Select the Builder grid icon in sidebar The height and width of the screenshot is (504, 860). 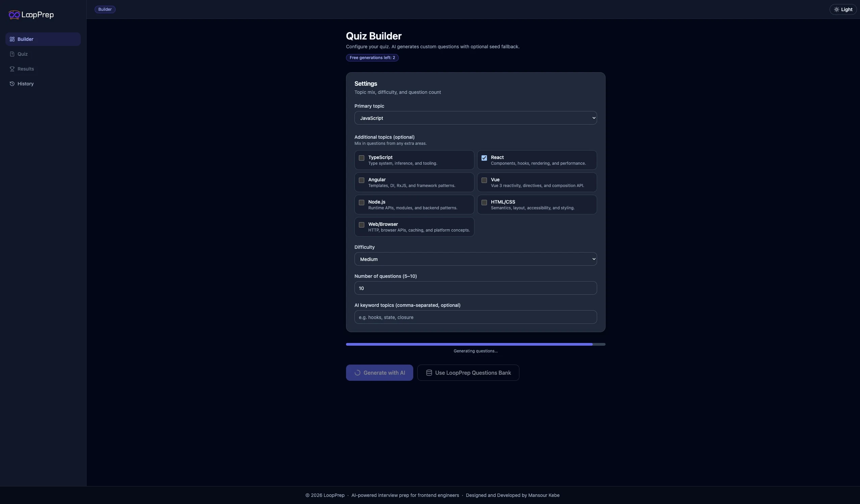click(12, 39)
